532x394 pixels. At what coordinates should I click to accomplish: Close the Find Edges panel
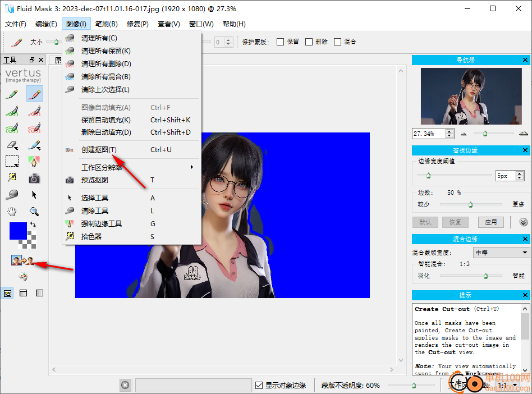pyautogui.click(x=525, y=150)
